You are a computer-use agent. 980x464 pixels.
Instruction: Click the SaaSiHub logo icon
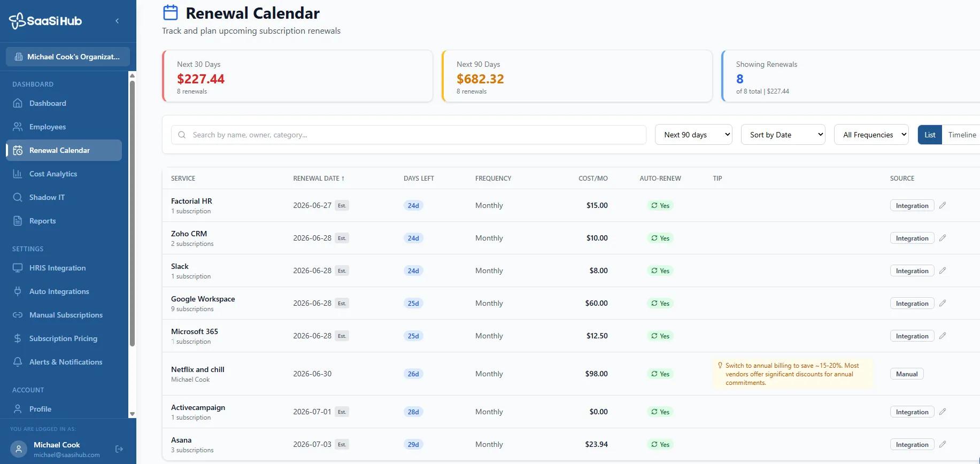[17, 21]
